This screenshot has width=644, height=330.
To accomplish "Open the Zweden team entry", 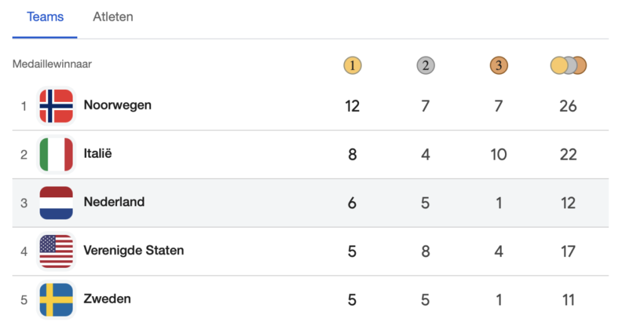I will 107,299.
